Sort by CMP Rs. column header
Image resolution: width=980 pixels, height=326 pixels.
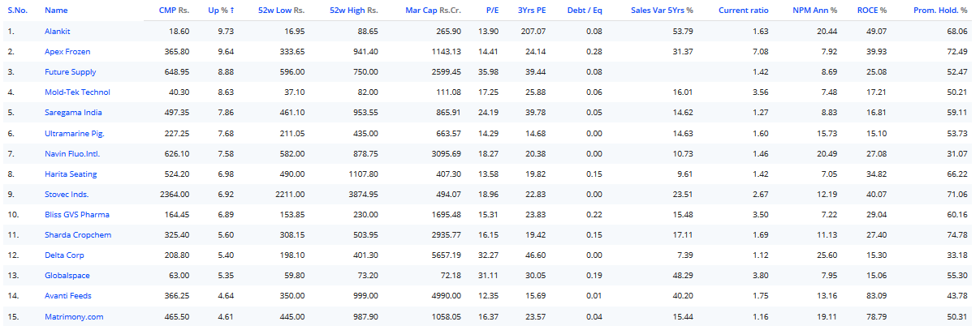174,10
